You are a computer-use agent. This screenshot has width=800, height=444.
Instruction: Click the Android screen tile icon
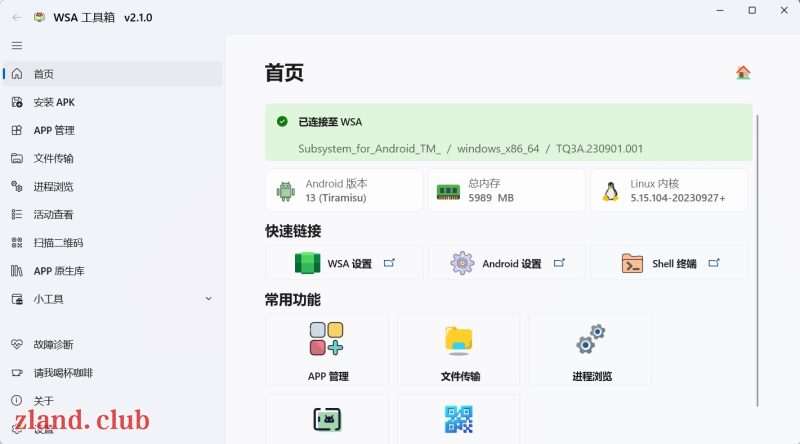327,420
